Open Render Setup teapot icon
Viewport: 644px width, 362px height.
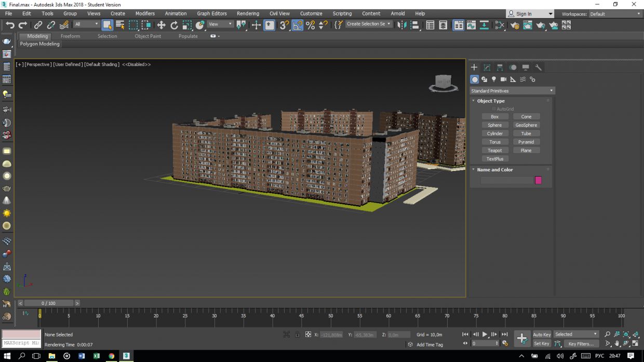click(515, 25)
